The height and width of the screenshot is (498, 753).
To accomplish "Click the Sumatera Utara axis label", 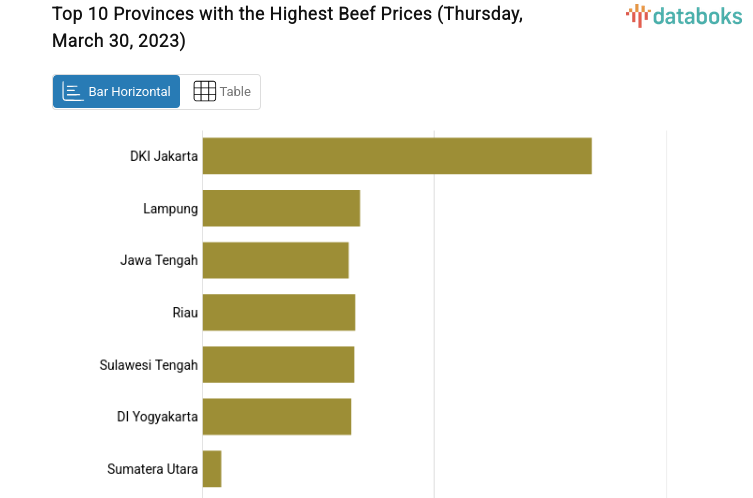I will click(152, 468).
